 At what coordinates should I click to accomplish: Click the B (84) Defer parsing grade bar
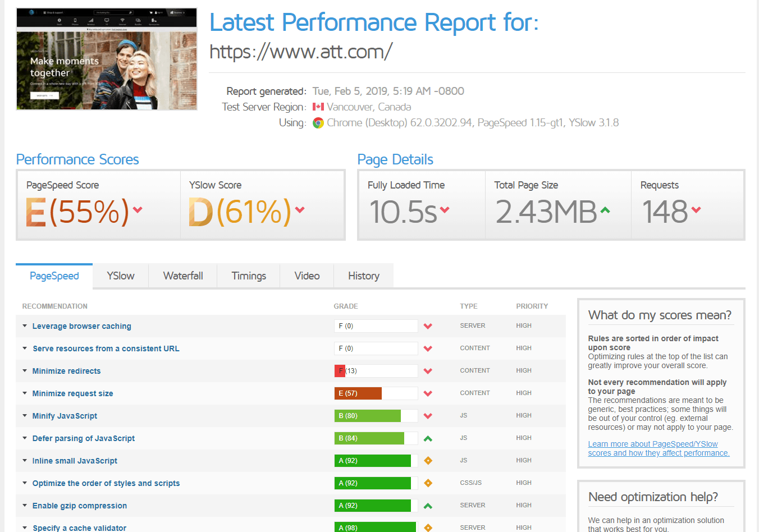pos(376,438)
